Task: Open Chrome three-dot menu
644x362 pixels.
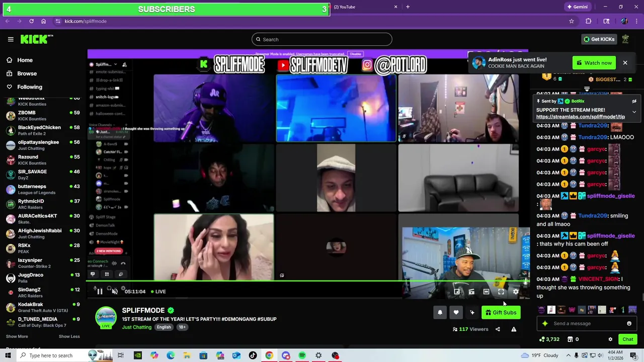Action: point(637,21)
